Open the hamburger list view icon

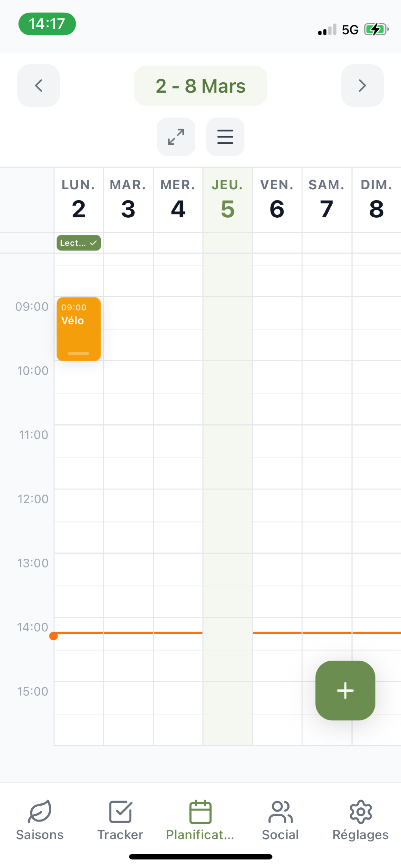[225, 137]
